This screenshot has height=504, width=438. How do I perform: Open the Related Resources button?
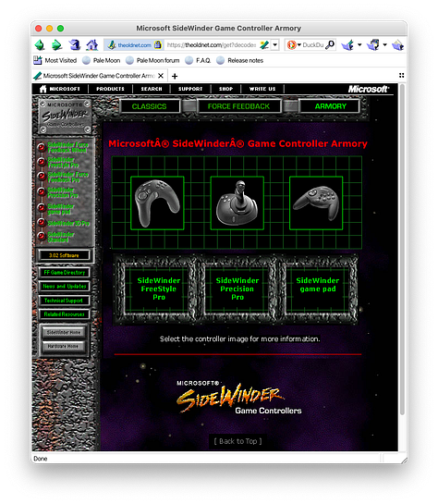tap(65, 314)
